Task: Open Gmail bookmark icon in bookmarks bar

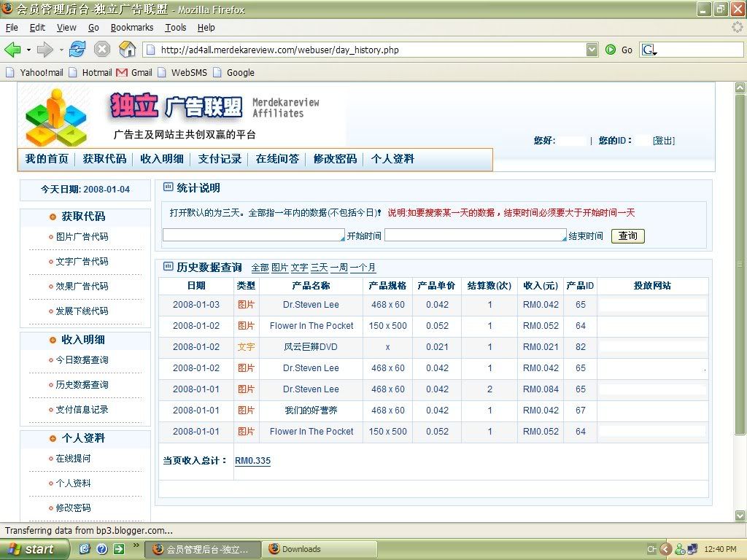Action: (122, 72)
